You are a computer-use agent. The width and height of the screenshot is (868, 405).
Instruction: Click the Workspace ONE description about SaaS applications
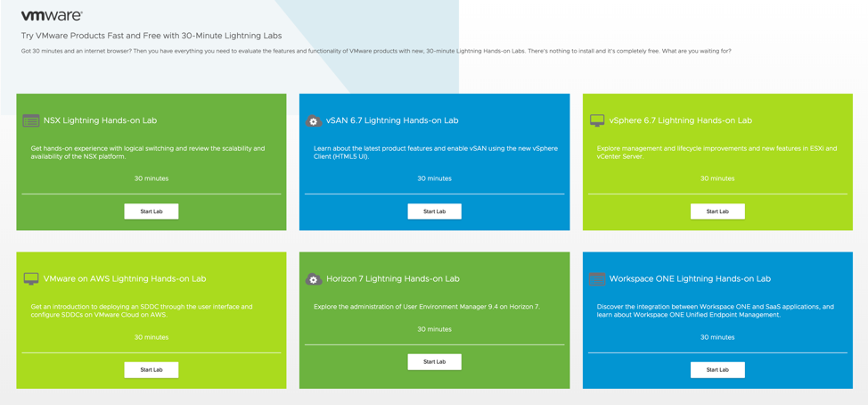point(716,310)
